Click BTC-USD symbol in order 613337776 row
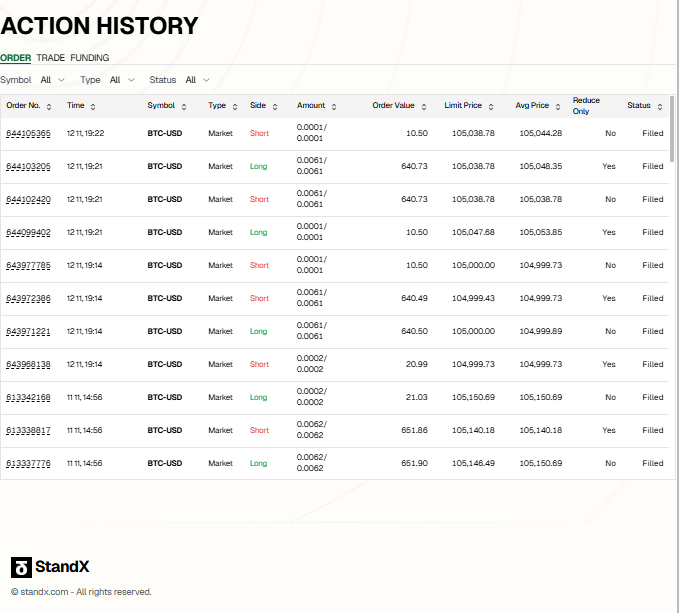Image resolution: width=679 pixels, height=613 pixels. [165, 463]
